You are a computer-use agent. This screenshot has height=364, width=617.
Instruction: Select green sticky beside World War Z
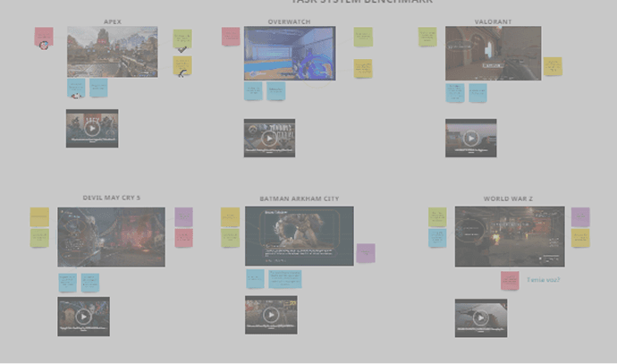point(437,216)
